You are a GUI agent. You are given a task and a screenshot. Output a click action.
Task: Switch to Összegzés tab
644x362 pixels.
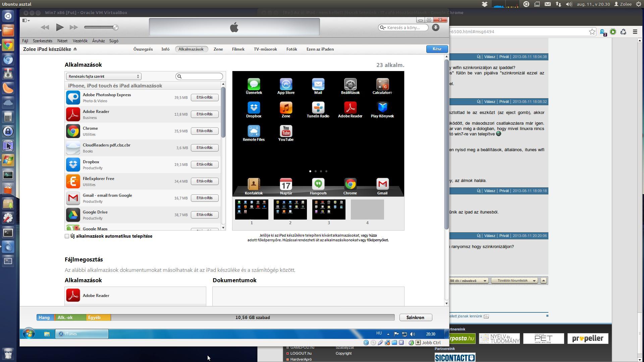143,49
